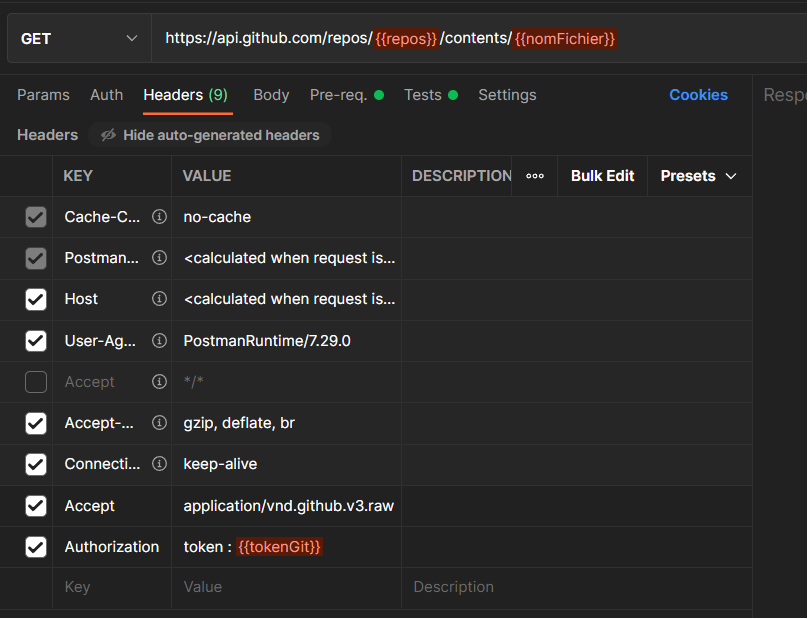Open the Cookies link
808x619 pixels.
pos(698,95)
